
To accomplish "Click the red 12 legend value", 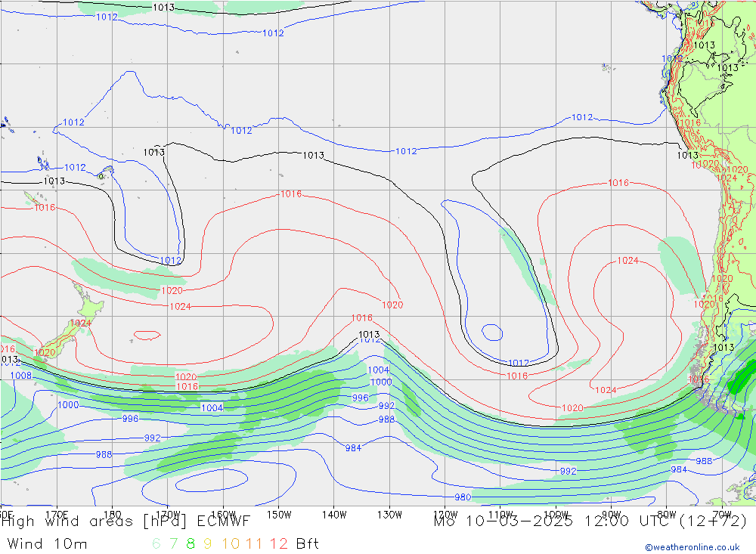I will [x=279, y=544].
